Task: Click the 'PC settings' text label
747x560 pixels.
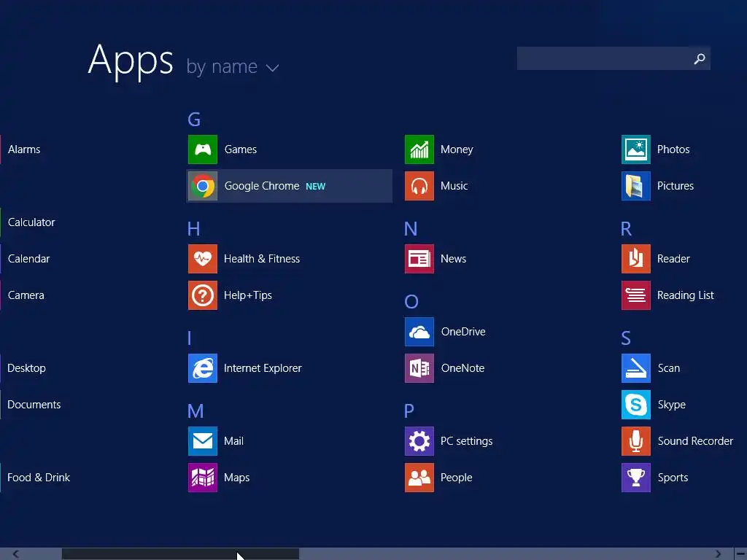Action: (x=466, y=441)
